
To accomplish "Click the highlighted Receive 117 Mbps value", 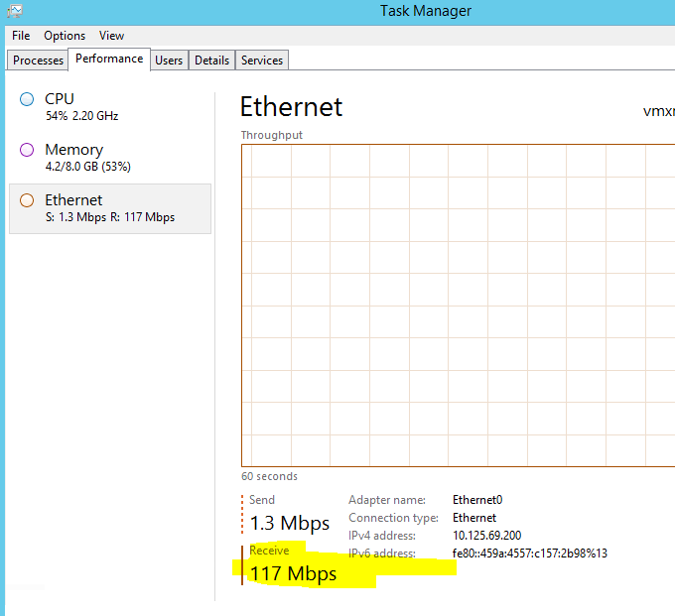I will tap(293, 573).
